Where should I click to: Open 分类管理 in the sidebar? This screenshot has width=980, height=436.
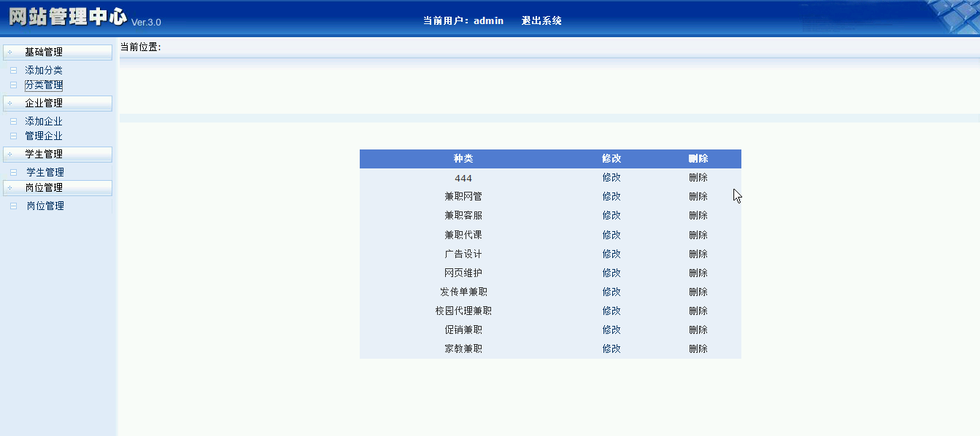[x=44, y=85]
